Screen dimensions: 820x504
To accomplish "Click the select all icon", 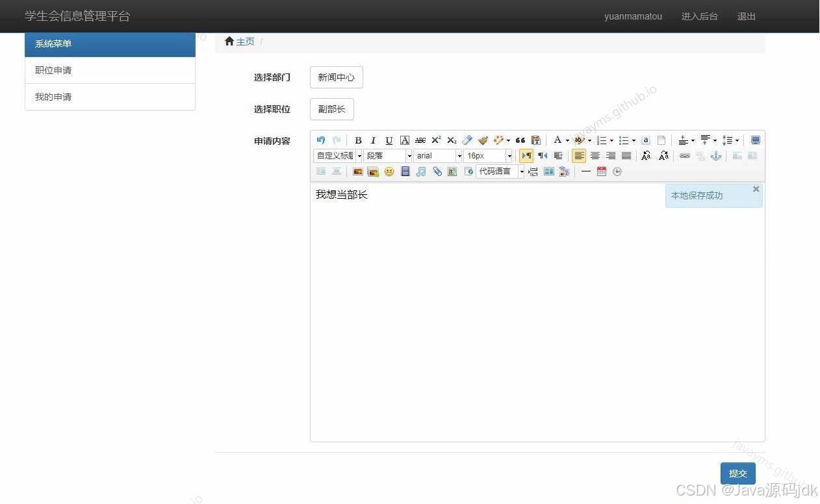I will pos(645,140).
